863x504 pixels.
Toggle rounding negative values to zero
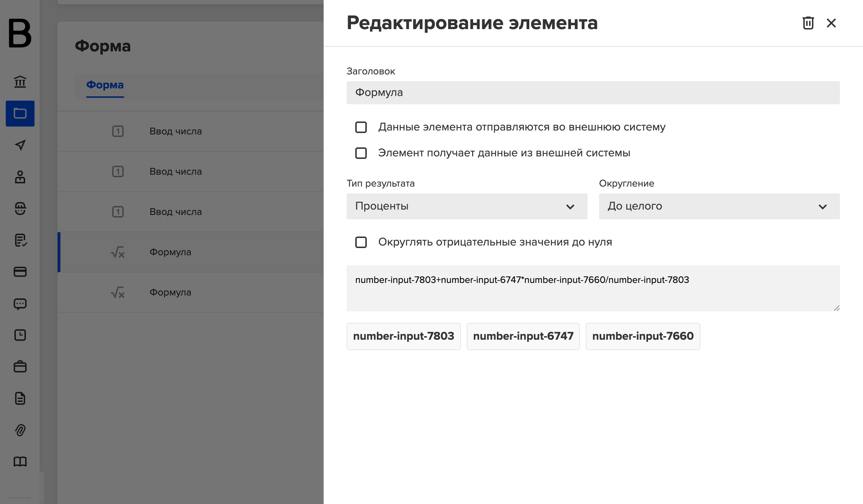[x=361, y=242]
